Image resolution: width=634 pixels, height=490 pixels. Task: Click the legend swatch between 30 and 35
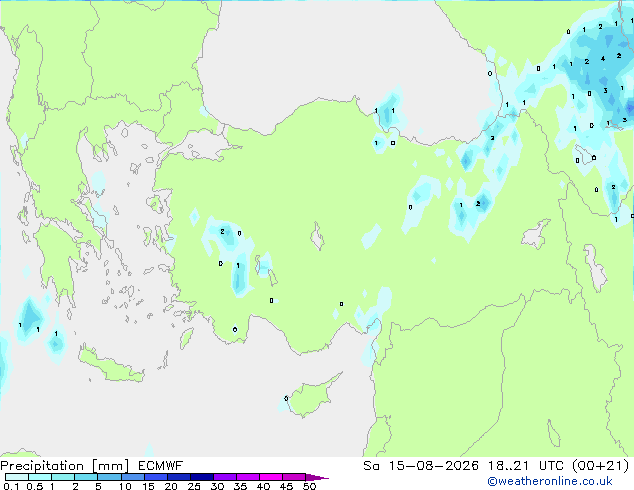224,477
